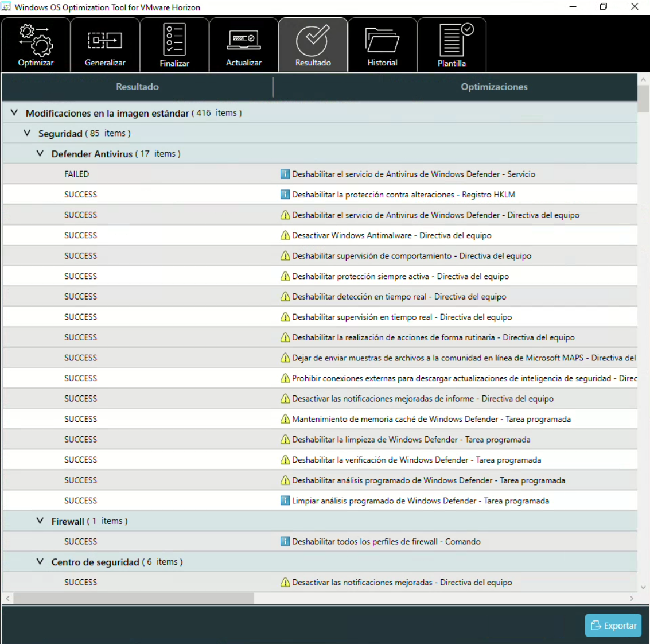The image size is (650, 644).
Task: Open the Optimizar gears icon
Action: [x=36, y=40]
